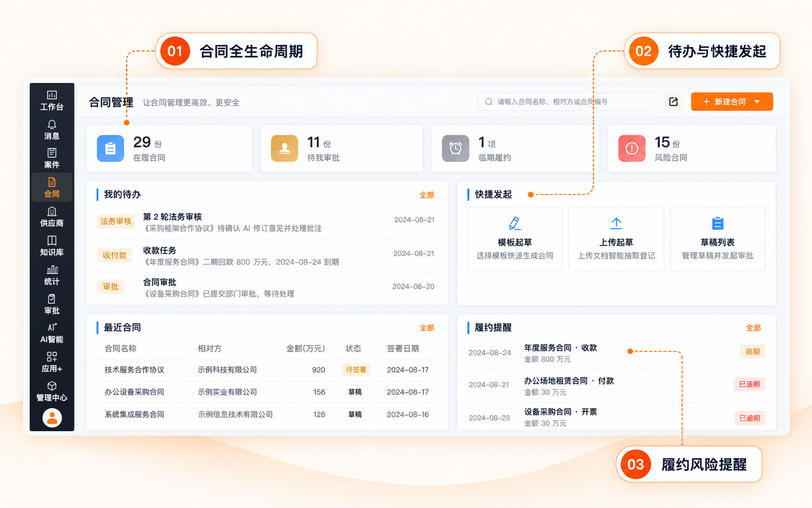This screenshot has width=812, height=508.
Task: Open the 第 2 轮法务审核 task
Action: click(266, 222)
